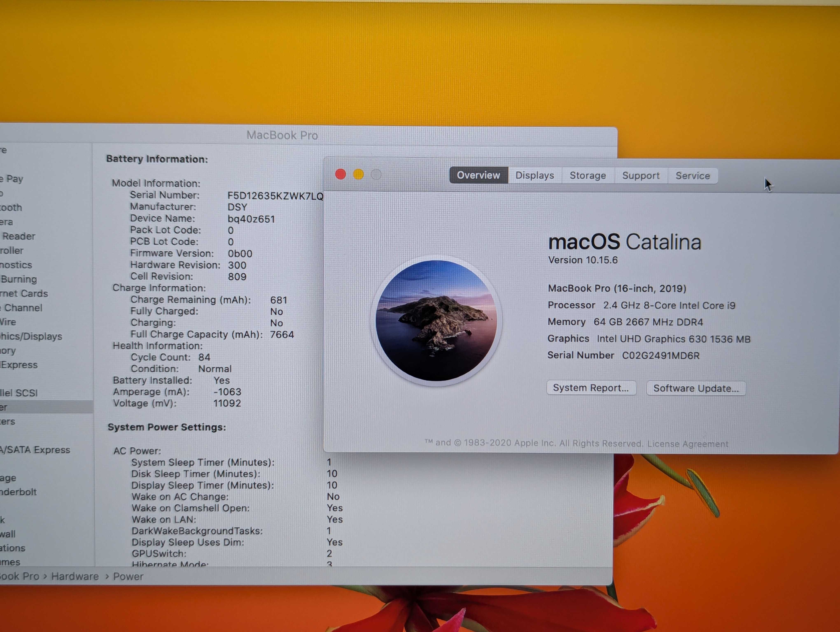Select Parallel SCSI in the sidebar

coord(19,393)
